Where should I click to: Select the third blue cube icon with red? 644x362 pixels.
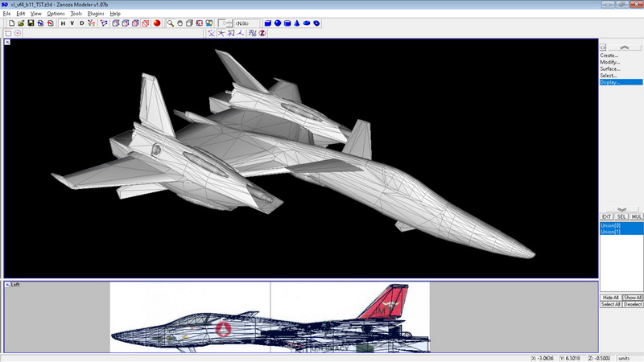click(x=135, y=23)
